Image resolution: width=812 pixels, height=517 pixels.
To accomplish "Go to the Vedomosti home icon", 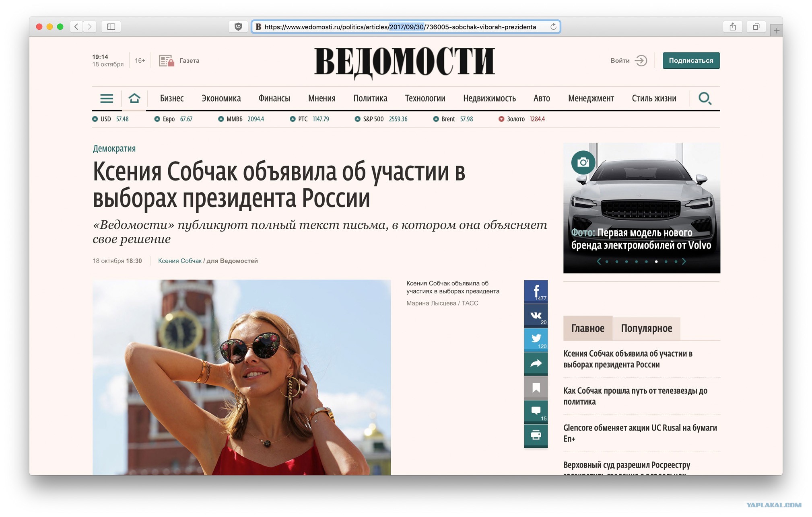I will coord(134,98).
